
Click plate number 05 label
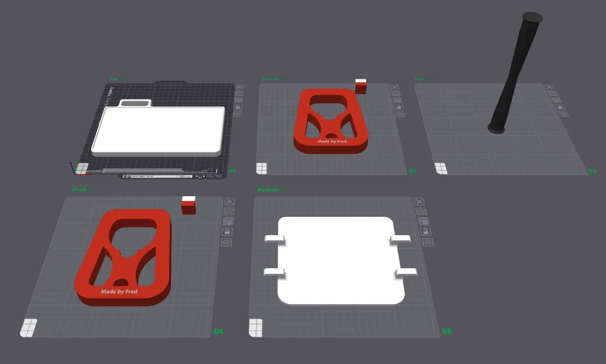tap(447, 331)
